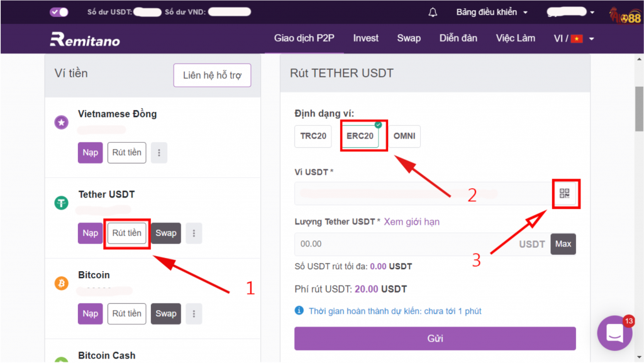Open the Swap navigation item
Screen dimensions: 644x363
(409, 38)
